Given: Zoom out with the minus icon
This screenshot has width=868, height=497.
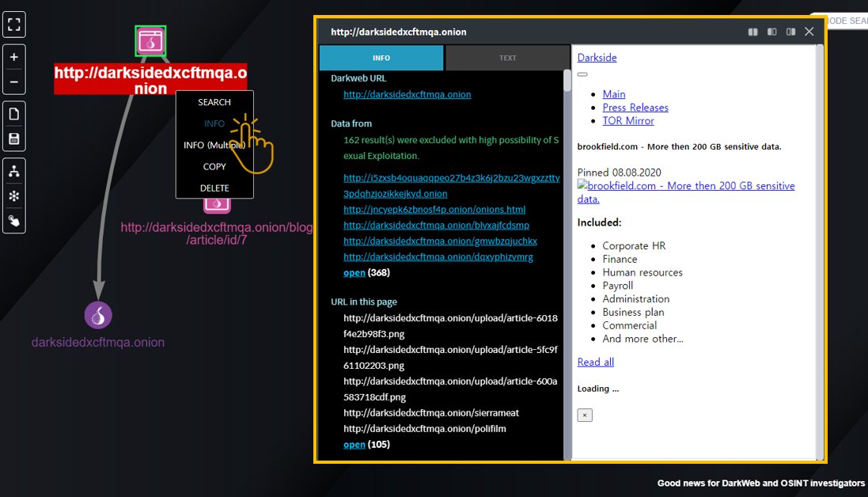Looking at the screenshot, I should click(13, 82).
